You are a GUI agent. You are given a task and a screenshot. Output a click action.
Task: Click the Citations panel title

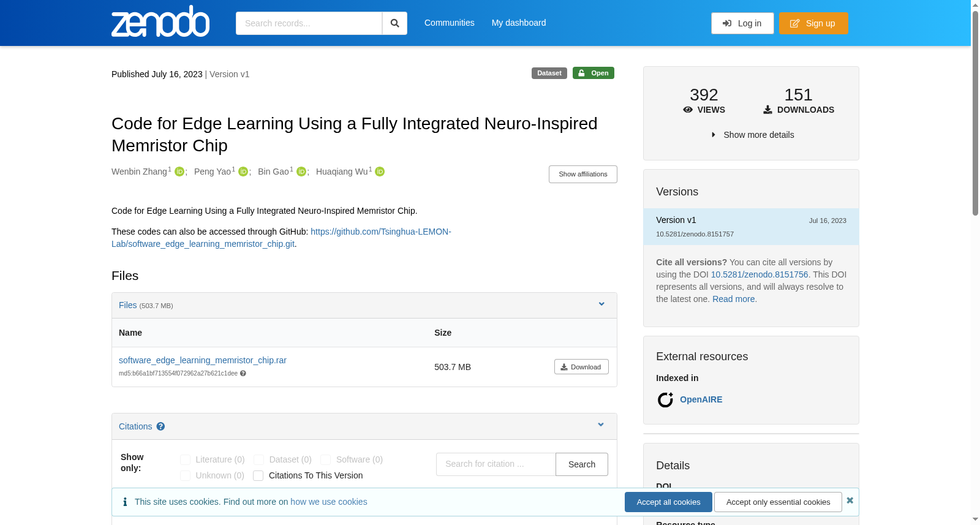pos(135,426)
